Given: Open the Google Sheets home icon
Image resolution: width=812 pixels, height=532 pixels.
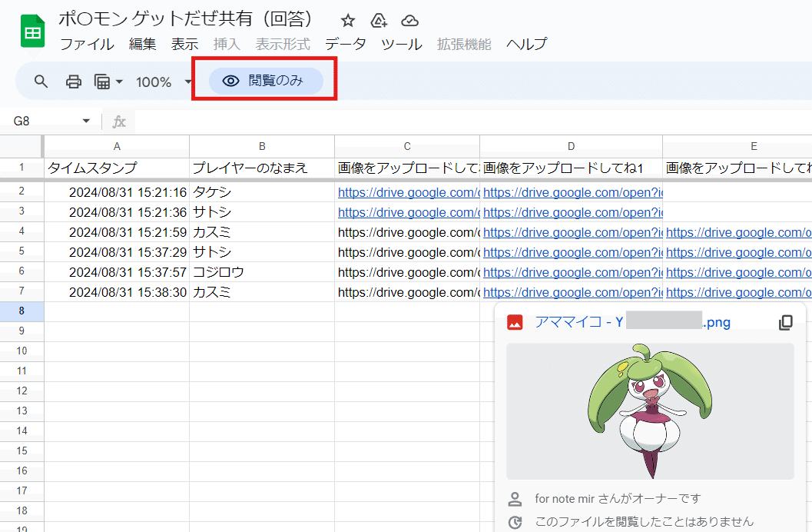Looking at the screenshot, I should pos(32,32).
